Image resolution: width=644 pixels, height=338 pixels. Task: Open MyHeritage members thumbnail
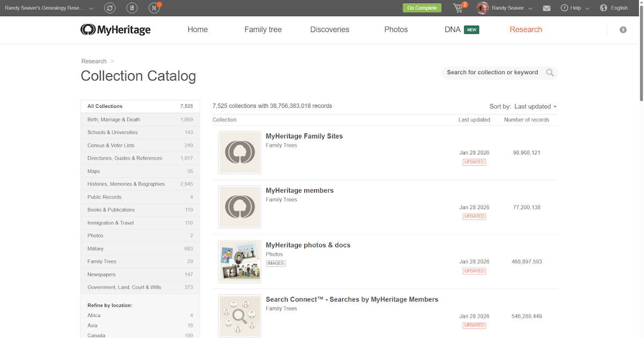[239, 207]
